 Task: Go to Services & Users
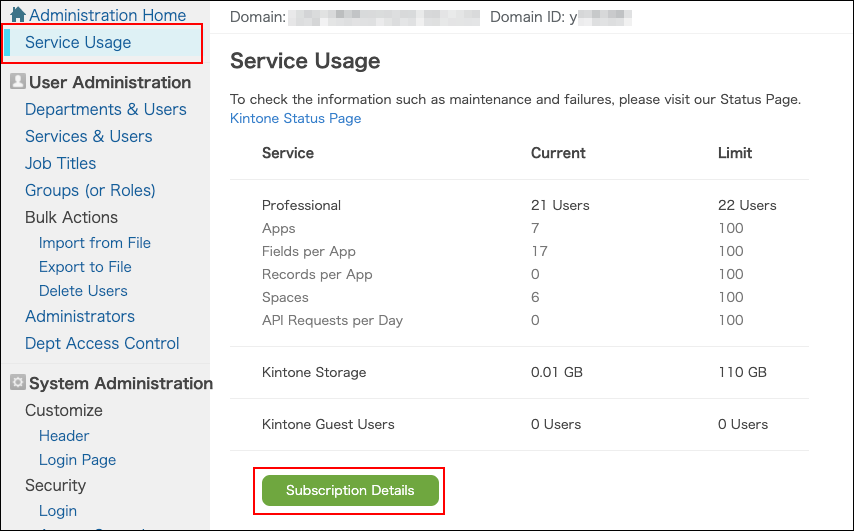click(88, 136)
